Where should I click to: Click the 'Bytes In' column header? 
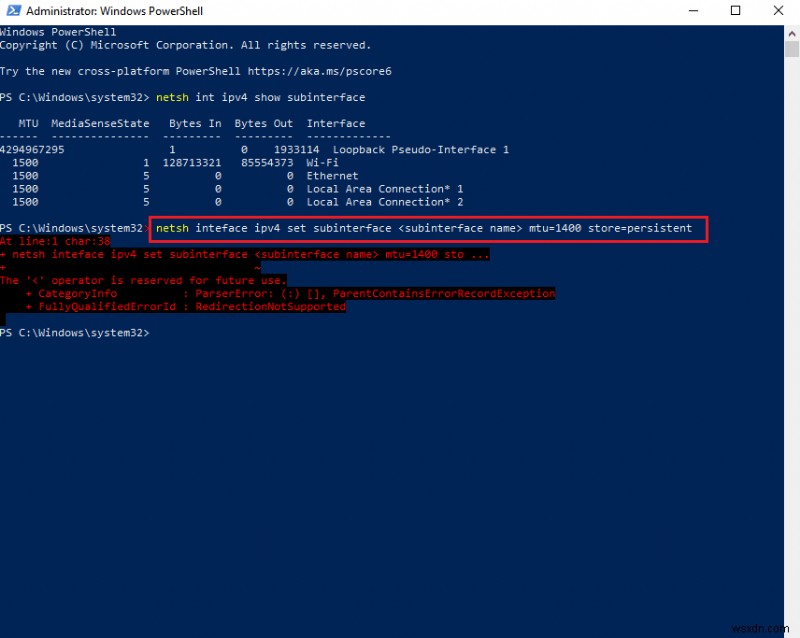195,124
